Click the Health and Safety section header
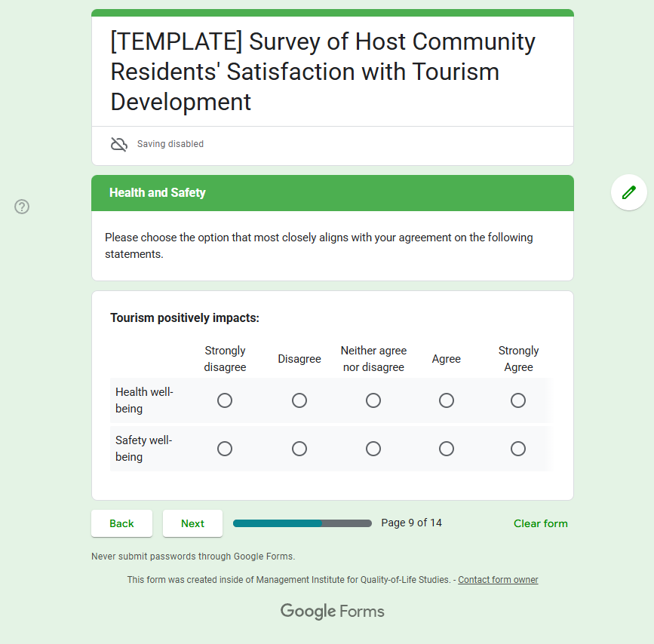 [333, 193]
